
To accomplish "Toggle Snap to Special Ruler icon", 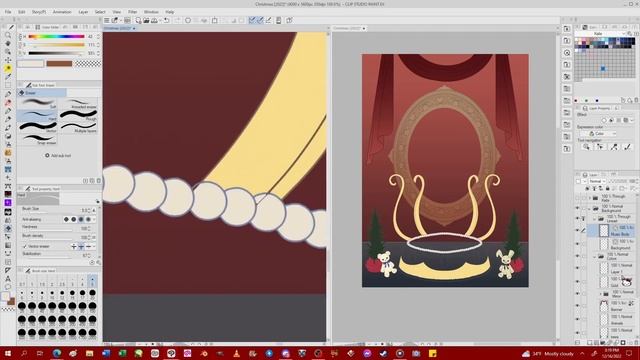I will pyautogui.click(x=260, y=20).
